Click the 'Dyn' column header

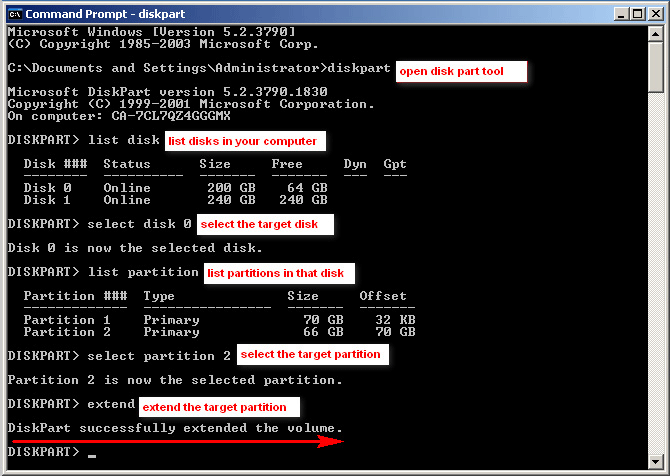click(355, 164)
